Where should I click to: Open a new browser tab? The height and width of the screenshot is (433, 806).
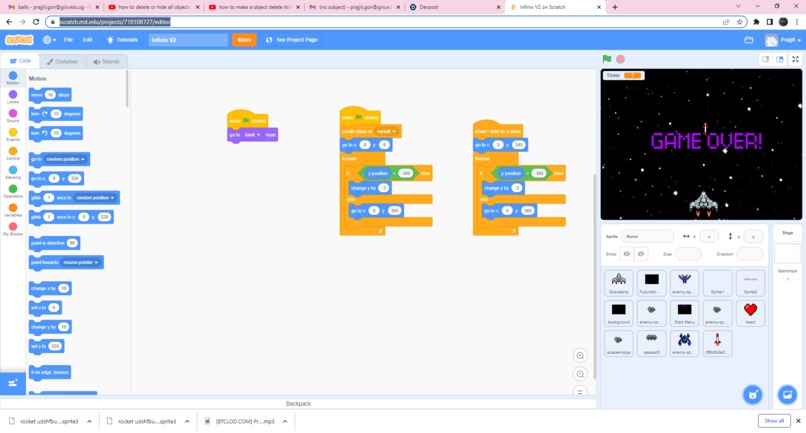pos(615,7)
